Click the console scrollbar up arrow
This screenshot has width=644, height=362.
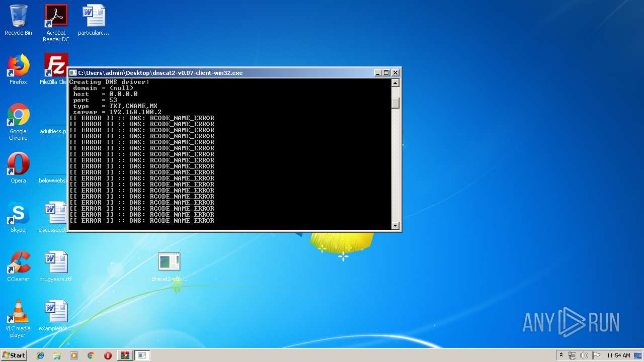[x=395, y=83]
